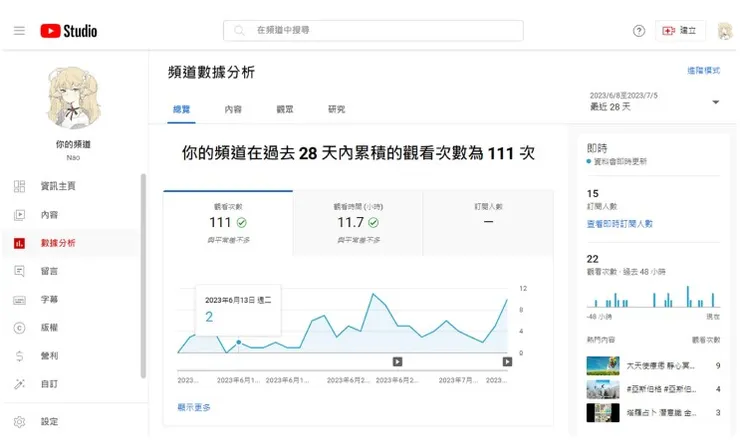Switch to the 研究 research tab

pos(336,110)
